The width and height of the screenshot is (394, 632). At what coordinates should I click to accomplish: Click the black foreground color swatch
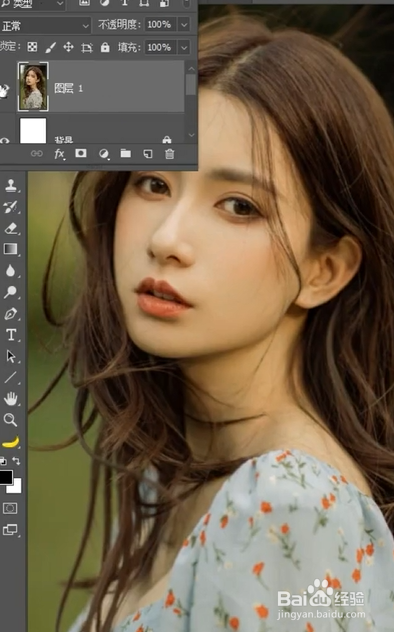point(6,477)
